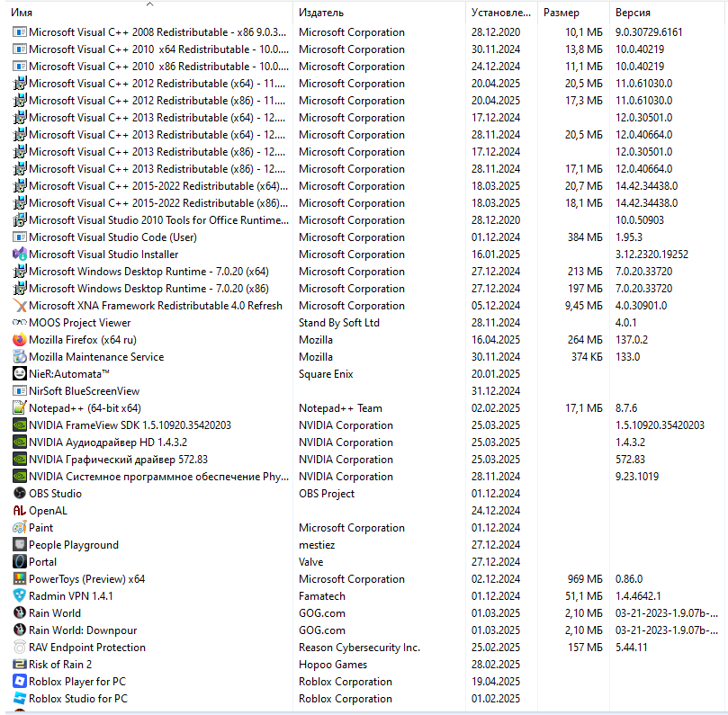
Task: Click the sort arrow above Имя column
Action: (x=149, y=4)
